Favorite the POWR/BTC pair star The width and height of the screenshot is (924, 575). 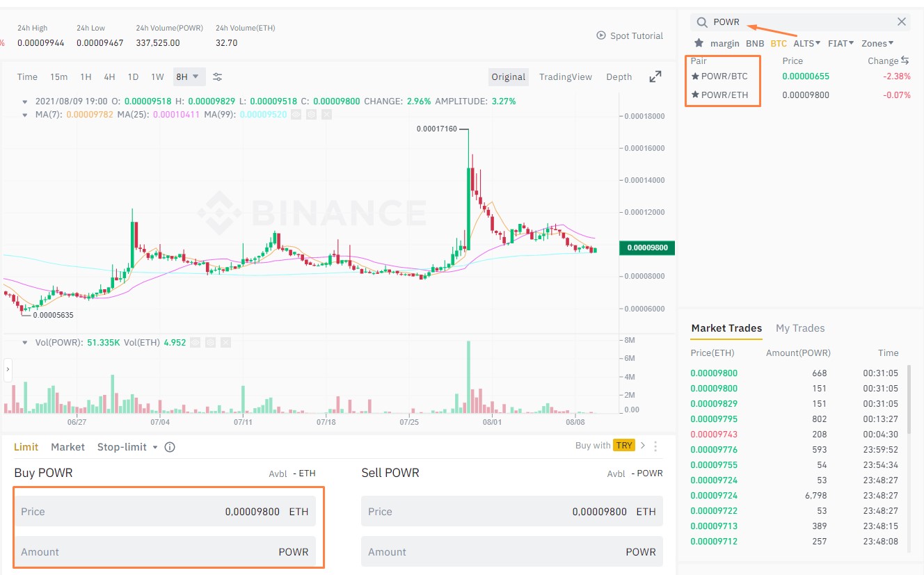694,76
